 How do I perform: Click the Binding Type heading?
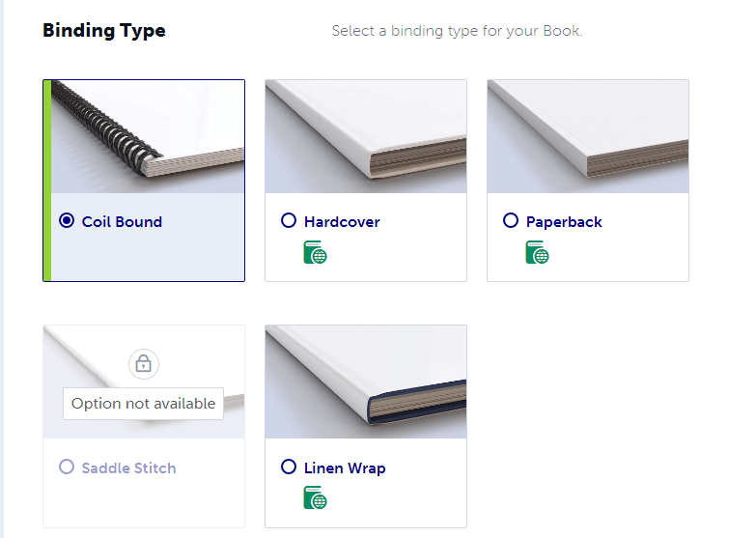[104, 30]
